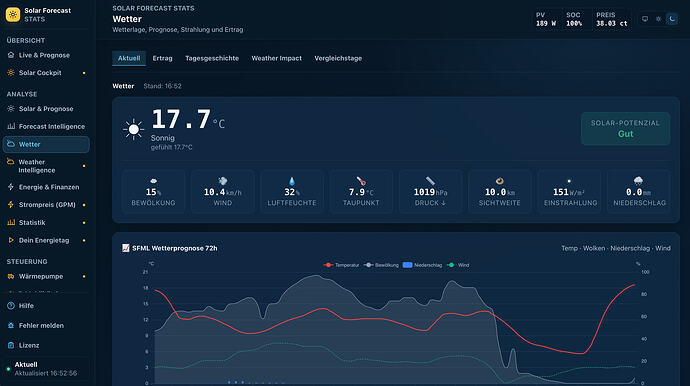The width and height of the screenshot is (690, 386).
Task: Click the 17.7 °C temperature reading
Action: coord(188,119)
